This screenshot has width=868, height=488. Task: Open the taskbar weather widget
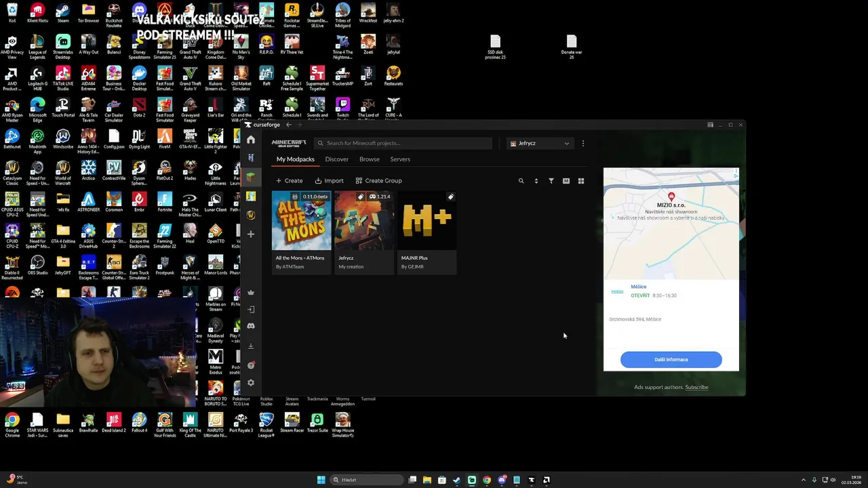click(15, 480)
